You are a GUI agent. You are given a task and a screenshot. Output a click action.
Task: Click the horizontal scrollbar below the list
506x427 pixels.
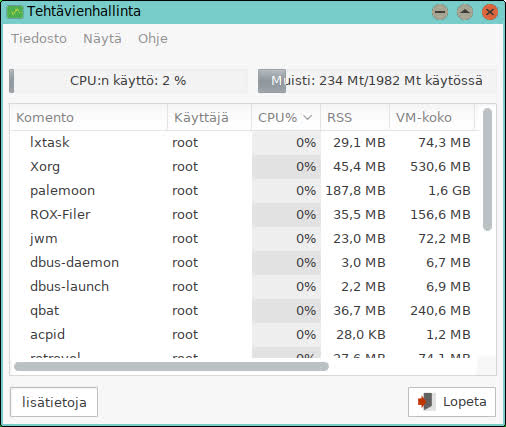coord(171,366)
